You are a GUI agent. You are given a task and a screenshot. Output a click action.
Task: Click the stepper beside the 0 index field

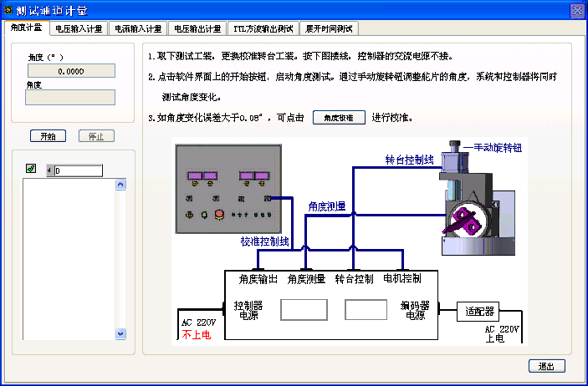tap(49, 171)
